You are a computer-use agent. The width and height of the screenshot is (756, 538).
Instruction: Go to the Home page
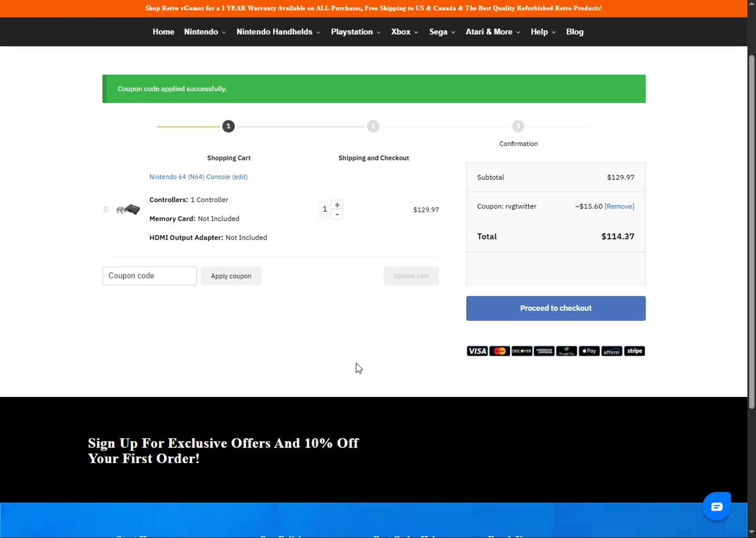tap(163, 32)
